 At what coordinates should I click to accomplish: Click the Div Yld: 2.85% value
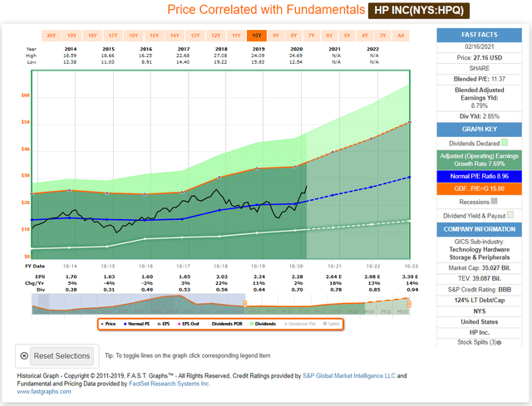point(479,116)
